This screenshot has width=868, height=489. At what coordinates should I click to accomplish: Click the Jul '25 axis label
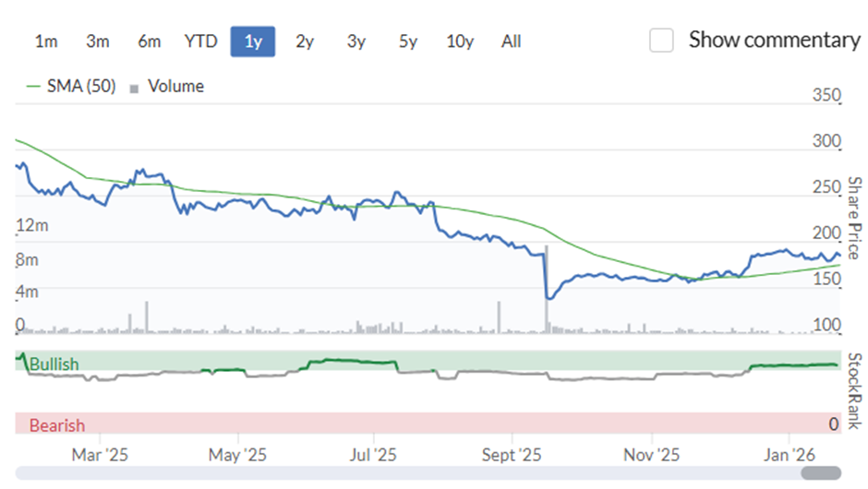click(373, 455)
